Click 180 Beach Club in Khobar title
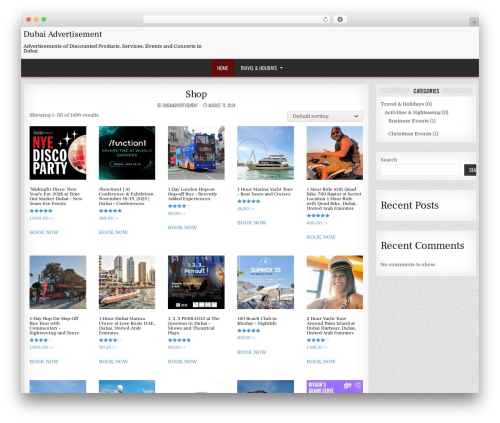Image resolution: width=500 pixels, height=423 pixels. point(257,321)
